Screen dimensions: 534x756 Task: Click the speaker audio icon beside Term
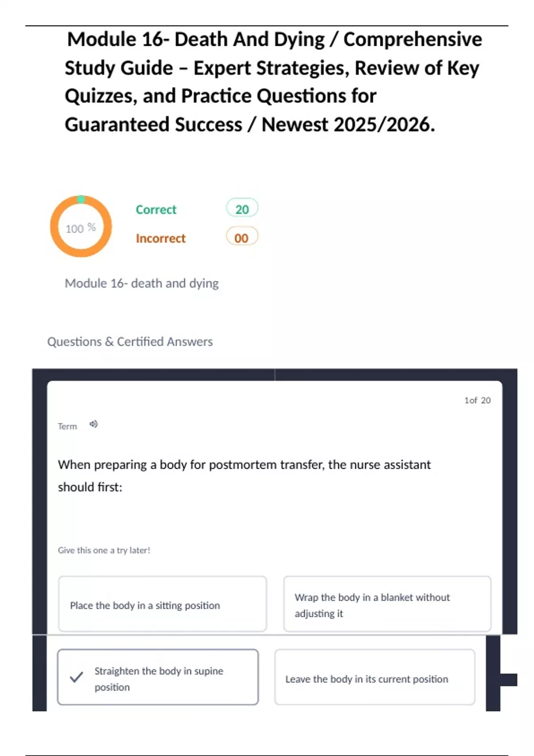click(93, 424)
